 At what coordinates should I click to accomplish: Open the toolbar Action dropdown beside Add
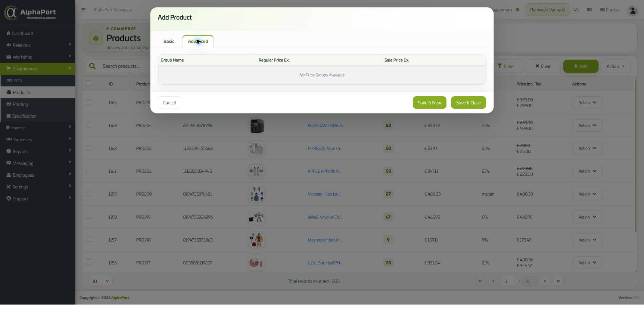615,66
